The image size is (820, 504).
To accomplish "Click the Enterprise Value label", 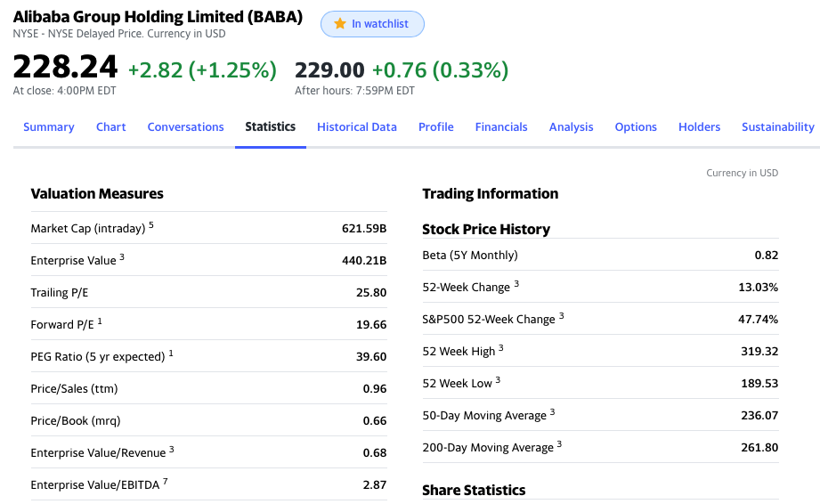I will click(73, 260).
